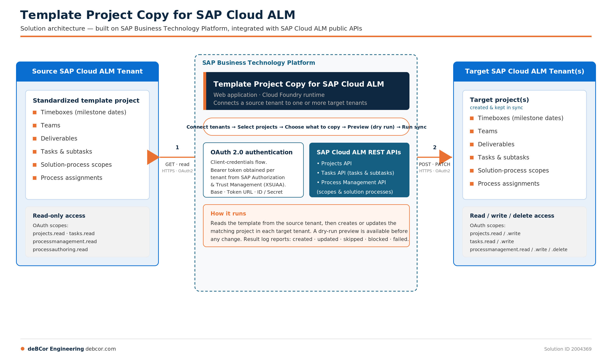This screenshot has height=364, width=612.
Task: Click the "Result log reports" sentence line
Action: (310, 239)
